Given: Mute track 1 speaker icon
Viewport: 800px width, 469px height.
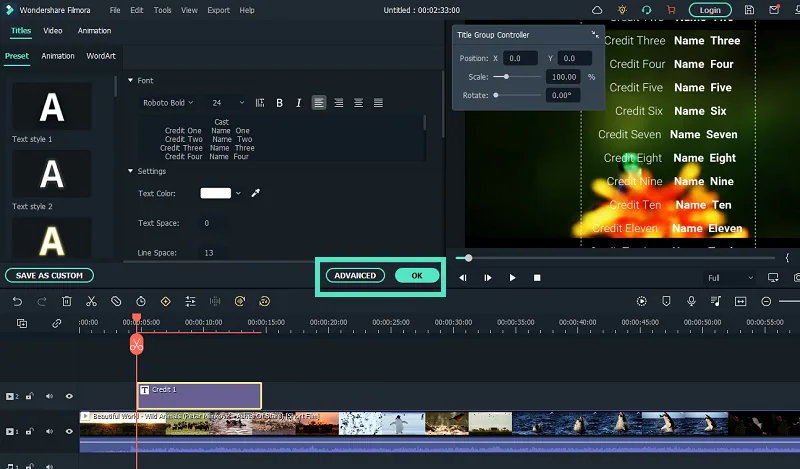Looking at the screenshot, I should point(49,431).
